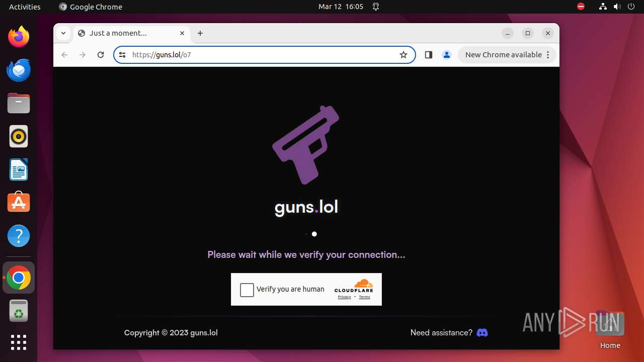
Task: Click the purple gun logo
Action: (306, 145)
